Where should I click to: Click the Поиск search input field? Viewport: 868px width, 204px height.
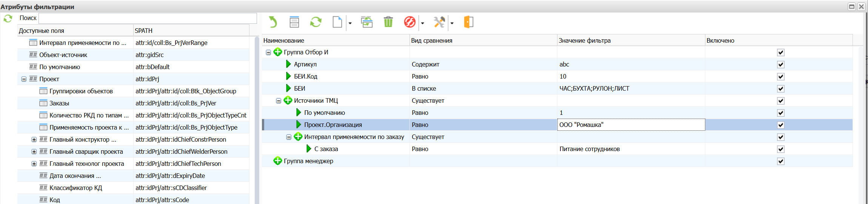click(x=148, y=18)
